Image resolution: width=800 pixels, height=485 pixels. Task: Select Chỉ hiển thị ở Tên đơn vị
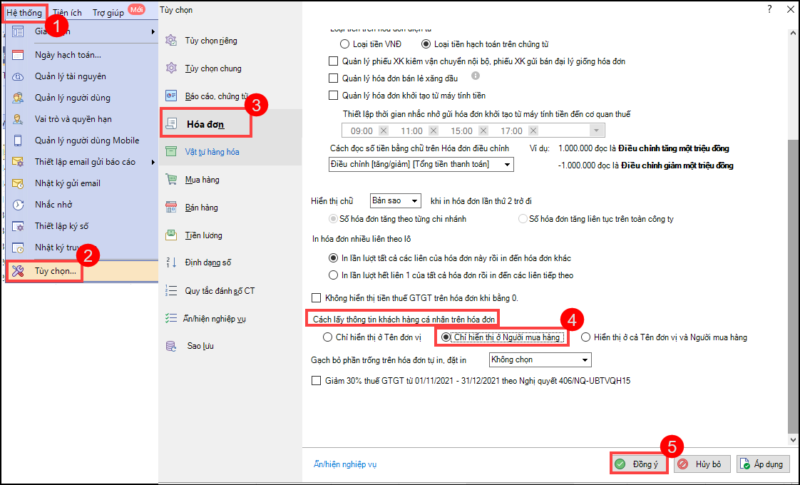tap(328, 337)
